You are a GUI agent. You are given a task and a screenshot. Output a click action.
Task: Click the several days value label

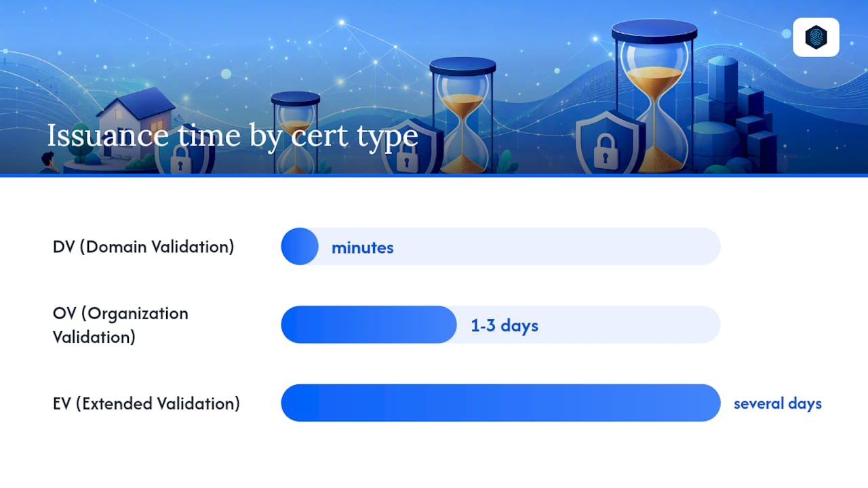[778, 403]
